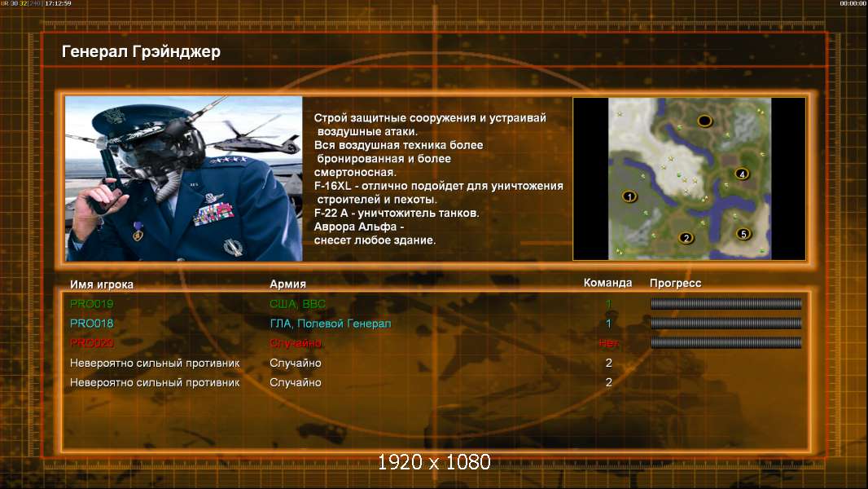Select player PRO020 name in red
Image resolution: width=868 pixels, height=489 pixels.
(x=91, y=343)
